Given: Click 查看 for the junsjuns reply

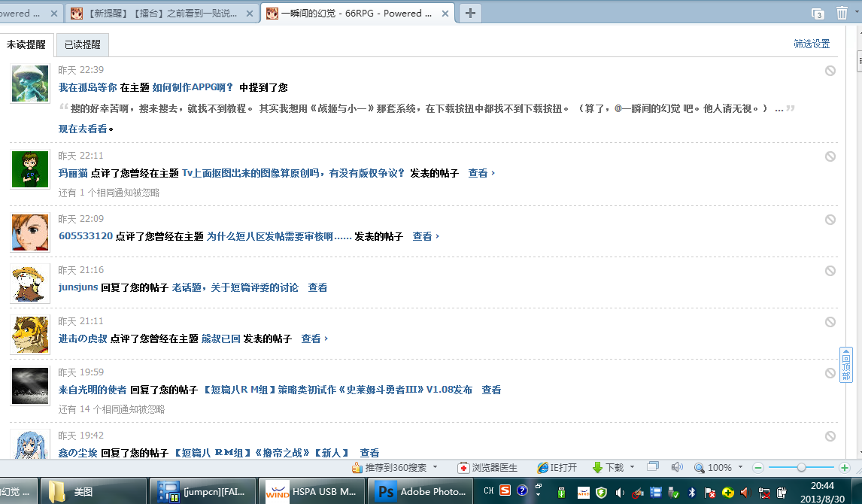Looking at the screenshot, I should pyautogui.click(x=317, y=287).
